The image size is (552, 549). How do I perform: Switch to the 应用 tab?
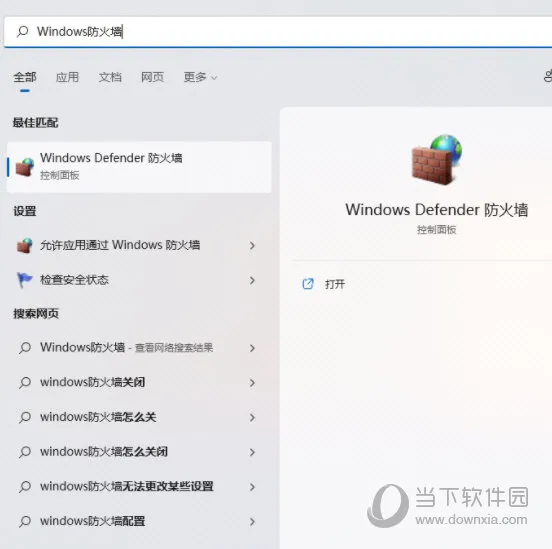67,77
